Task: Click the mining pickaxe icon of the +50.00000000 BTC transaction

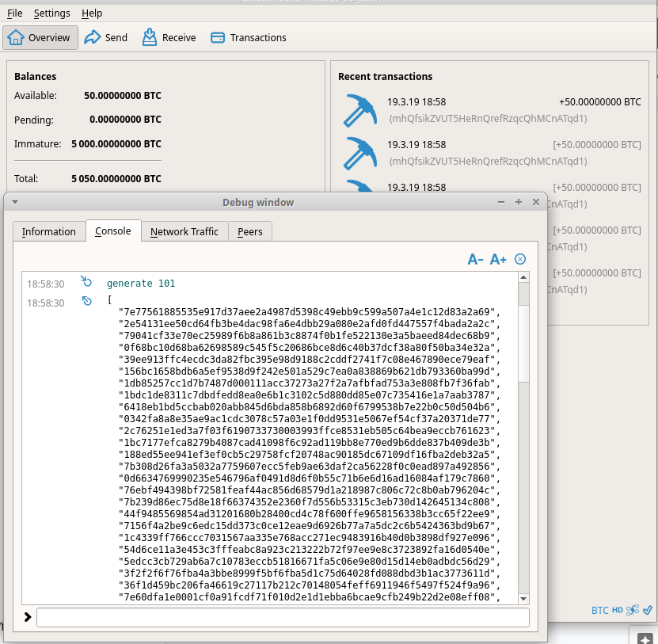Action: click(359, 110)
